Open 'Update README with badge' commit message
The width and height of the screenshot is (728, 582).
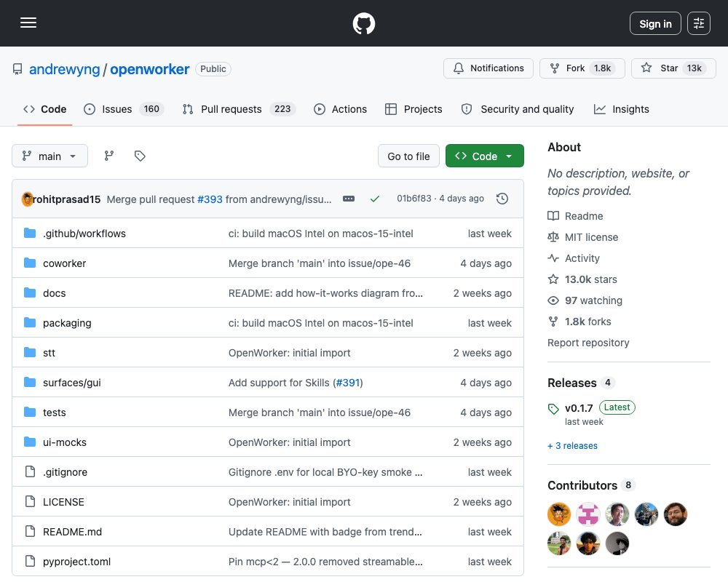(325, 532)
